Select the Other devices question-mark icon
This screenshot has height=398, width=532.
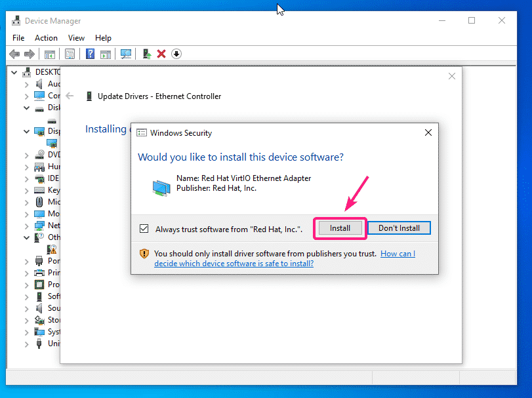tap(39, 237)
